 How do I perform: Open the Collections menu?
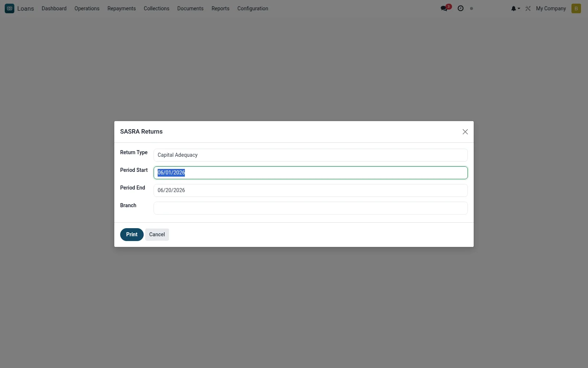(x=157, y=8)
